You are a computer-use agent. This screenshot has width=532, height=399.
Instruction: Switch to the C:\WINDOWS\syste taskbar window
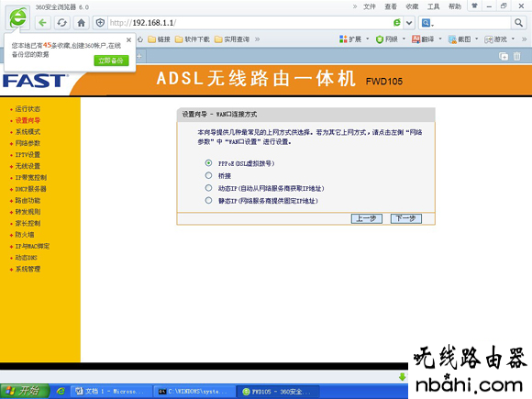pyautogui.click(x=194, y=392)
